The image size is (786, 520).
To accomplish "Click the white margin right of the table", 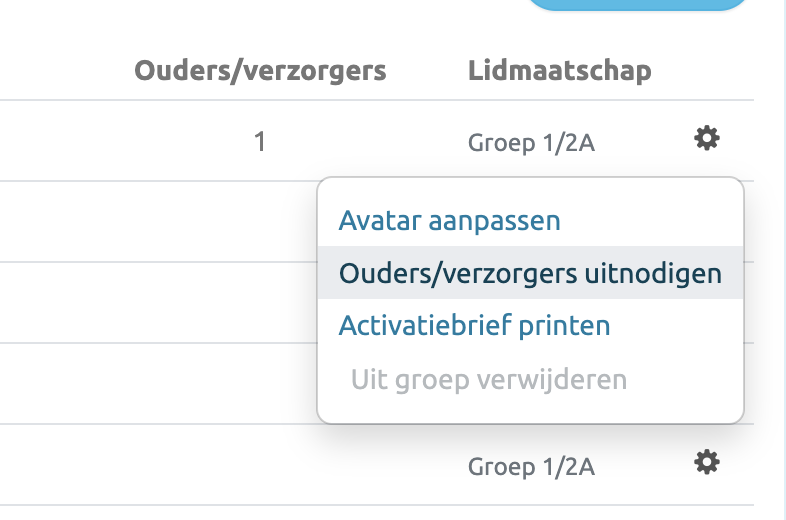I will point(768,300).
